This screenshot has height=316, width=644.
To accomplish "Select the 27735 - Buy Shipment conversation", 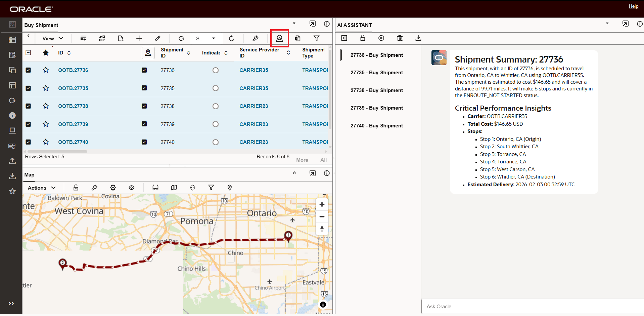I will tap(376, 73).
